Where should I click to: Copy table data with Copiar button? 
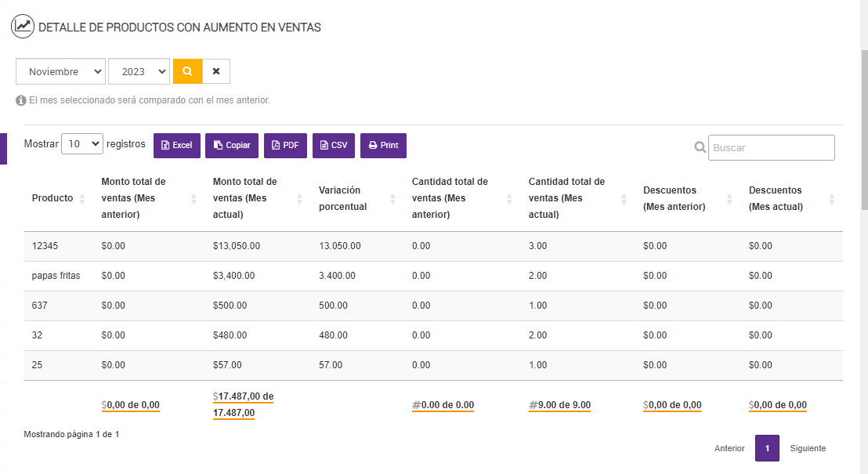231,146
